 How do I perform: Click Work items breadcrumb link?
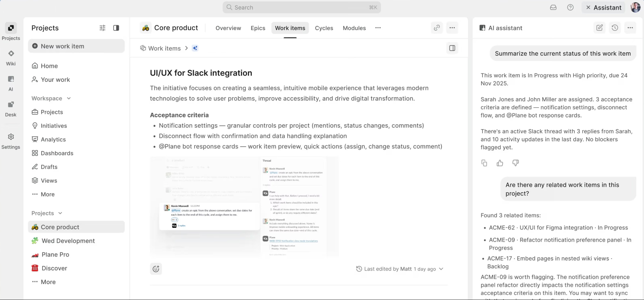pyautogui.click(x=160, y=48)
